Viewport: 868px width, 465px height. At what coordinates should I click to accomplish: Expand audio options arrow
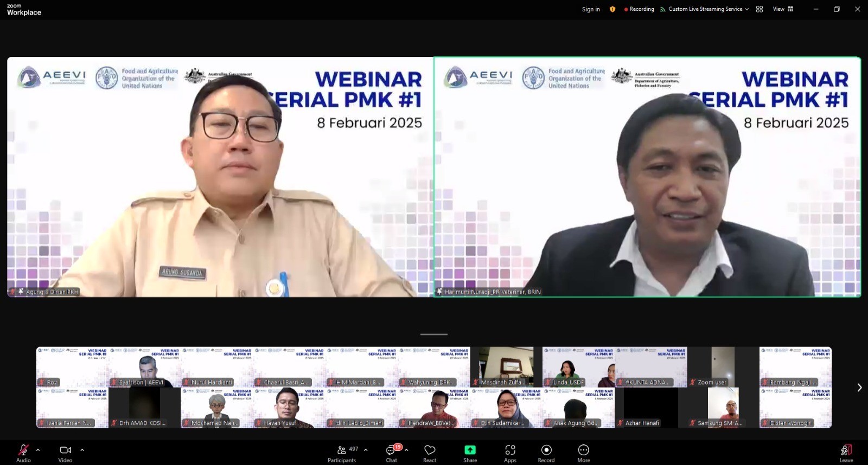(x=38, y=450)
